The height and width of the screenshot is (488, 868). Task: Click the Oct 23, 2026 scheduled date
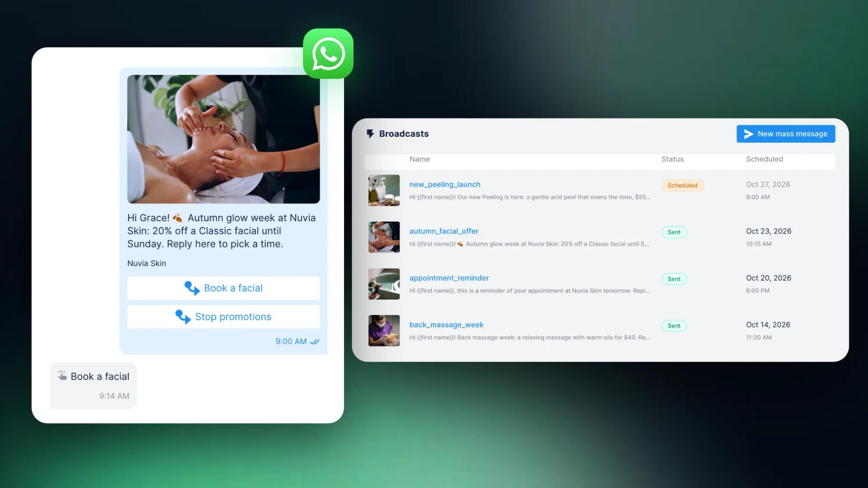click(768, 231)
